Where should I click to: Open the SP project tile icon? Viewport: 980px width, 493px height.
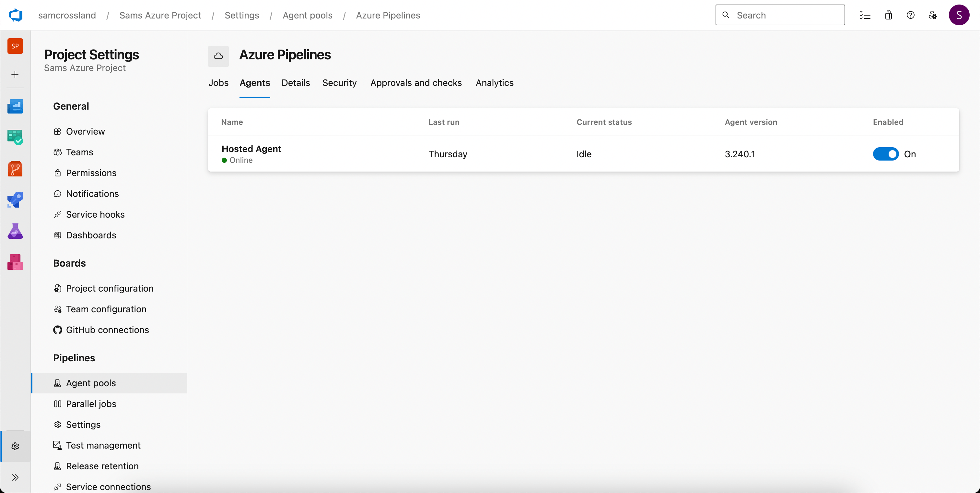click(x=15, y=46)
